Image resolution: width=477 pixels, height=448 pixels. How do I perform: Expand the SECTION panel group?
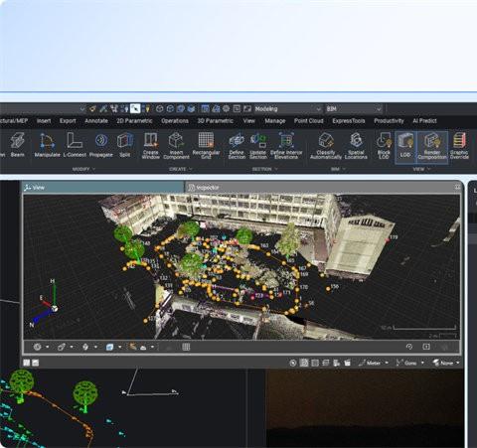click(x=264, y=169)
